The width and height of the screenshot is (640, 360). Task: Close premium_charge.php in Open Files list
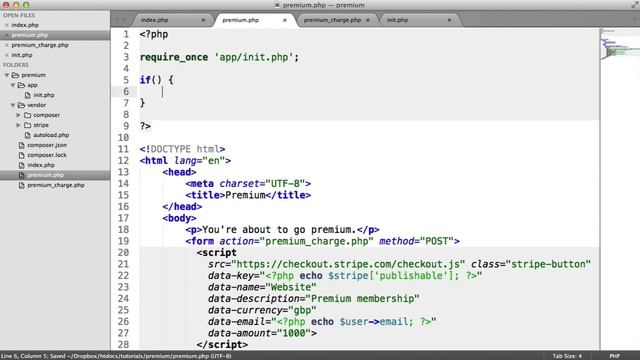click(x=7, y=45)
